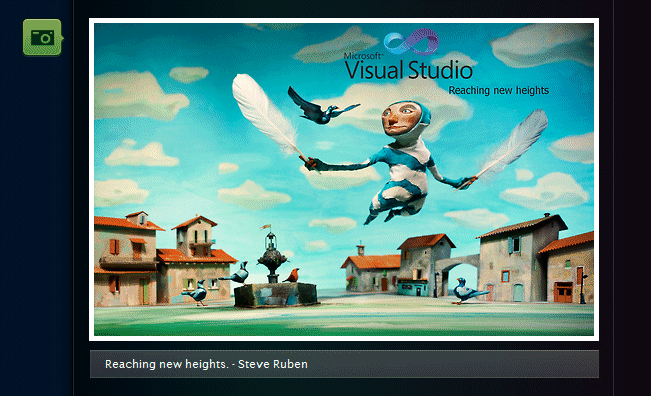This screenshot has height=396, width=651.
Task: Click the character's striped blue and white body
Action: pos(405,174)
